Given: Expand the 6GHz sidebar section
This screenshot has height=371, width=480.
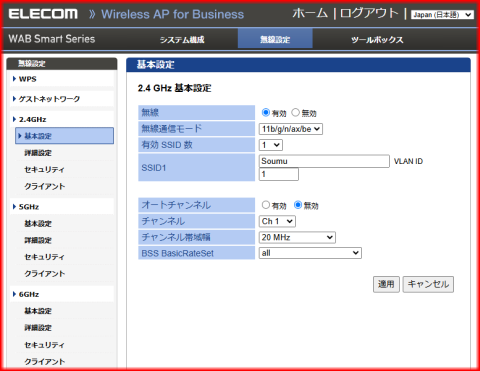Looking at the screenshot, I should click(x=29, y=294).
